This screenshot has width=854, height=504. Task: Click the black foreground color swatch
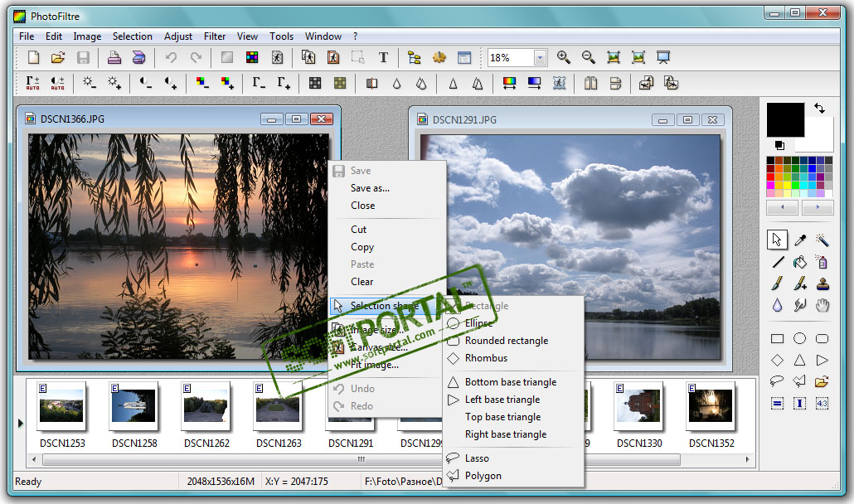pos(785,119)
